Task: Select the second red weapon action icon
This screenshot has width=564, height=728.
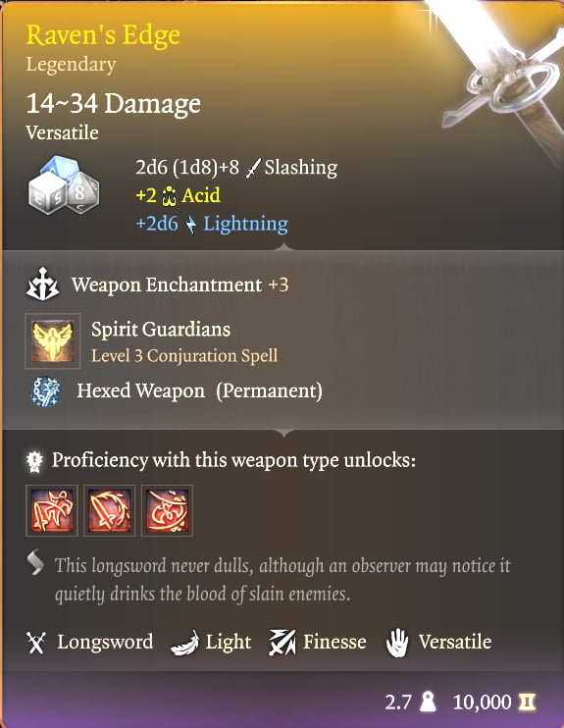Action: (110, 511)
